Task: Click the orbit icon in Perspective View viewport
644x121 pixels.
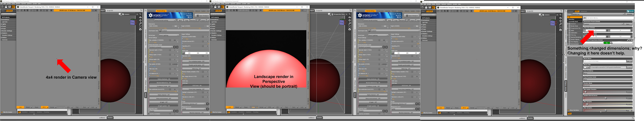Action: (350, 17)
